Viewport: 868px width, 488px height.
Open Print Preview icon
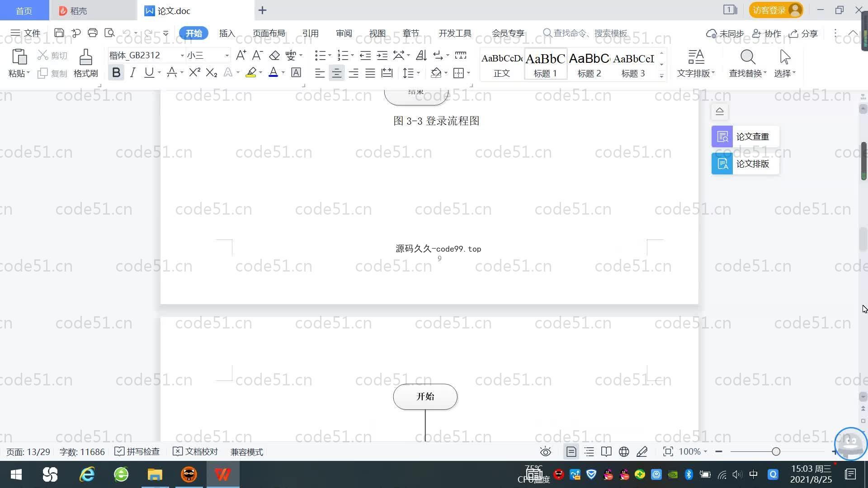point(109,33)
